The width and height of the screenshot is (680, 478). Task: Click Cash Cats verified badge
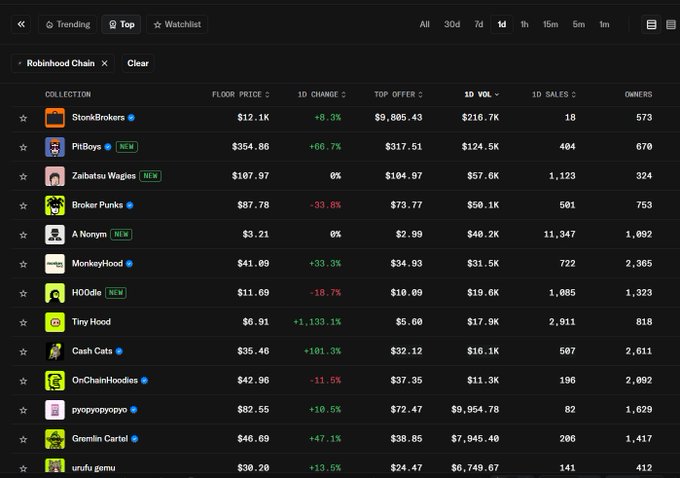click(119, 351)
